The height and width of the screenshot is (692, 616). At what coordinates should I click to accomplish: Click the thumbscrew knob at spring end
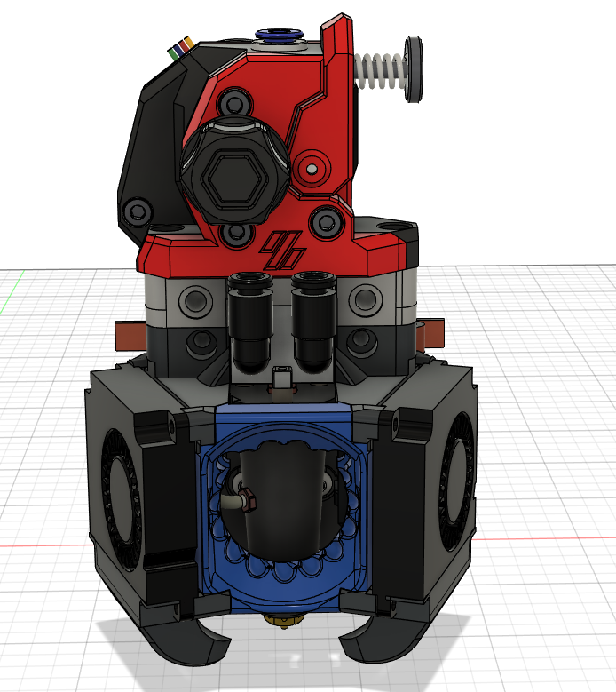(x=414, y=69)
